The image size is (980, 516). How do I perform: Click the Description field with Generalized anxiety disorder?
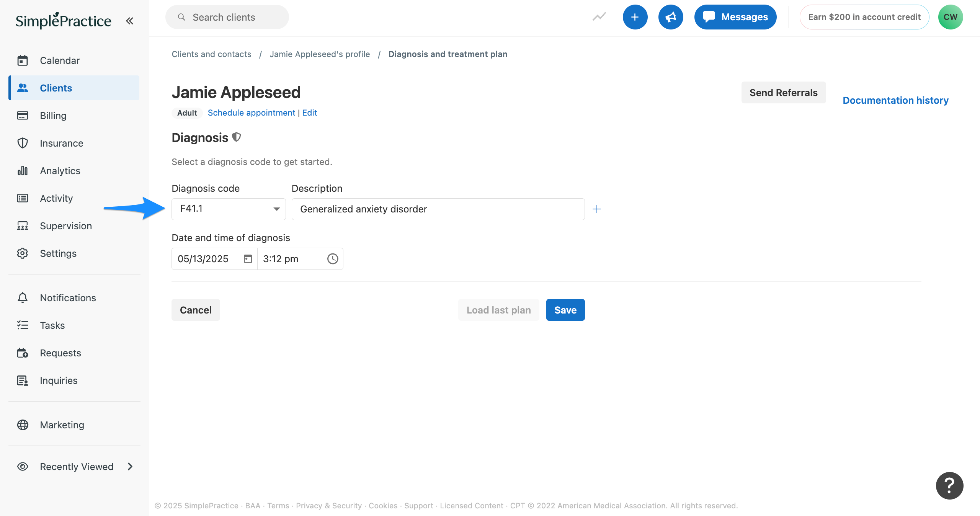tap(438, 209)
